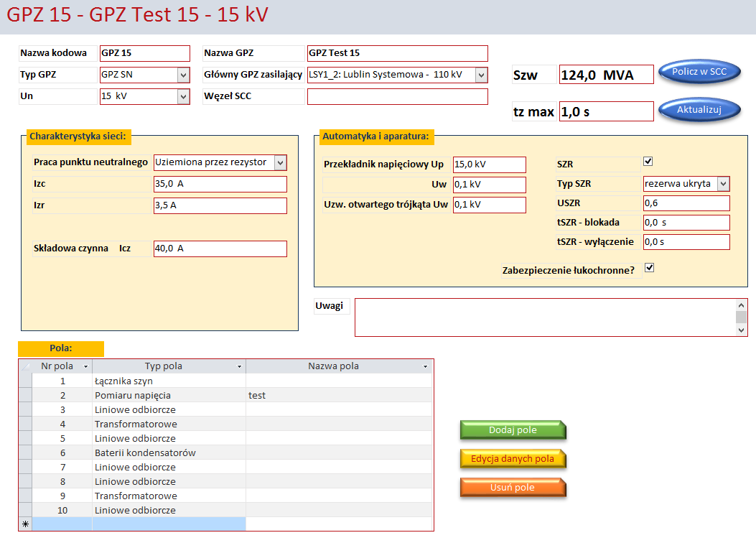Viewport: 756px width, 543px height.
Task: Click the Izc input field
Action: click(220, 184)
